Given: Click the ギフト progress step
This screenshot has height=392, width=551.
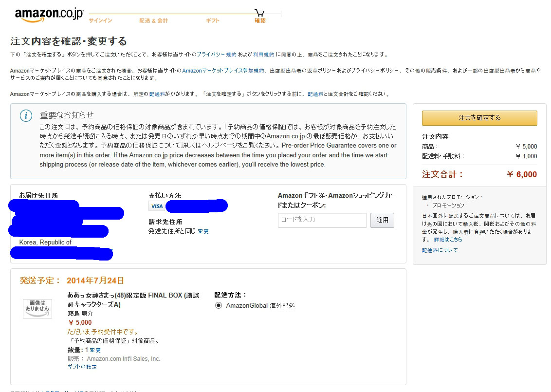Looking at the screenshot, I should [x=213, y=20].
